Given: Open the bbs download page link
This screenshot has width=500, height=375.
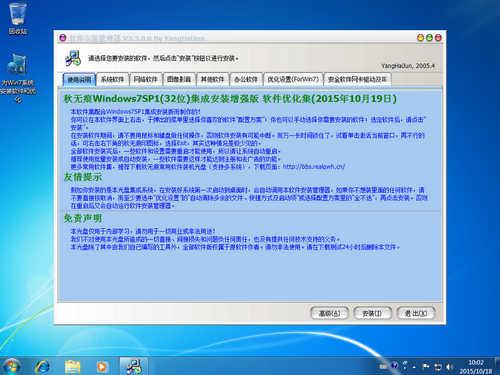Looking at the screenshot, I should tap(314, 166).
